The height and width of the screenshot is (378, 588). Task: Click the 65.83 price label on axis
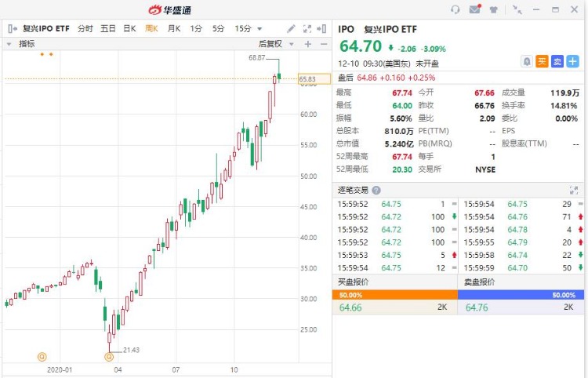click(x=314, y=78)
